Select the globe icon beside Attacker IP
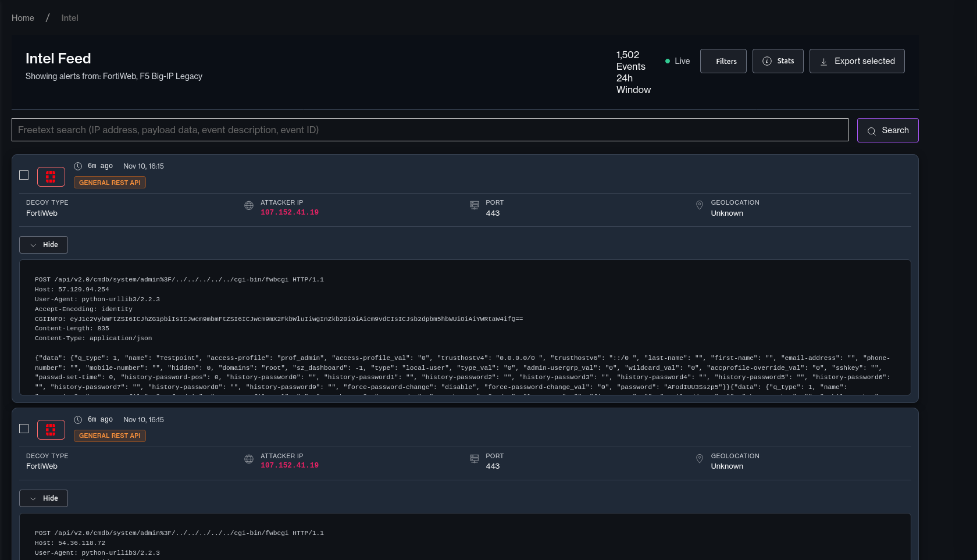The image size is (977, 560). coord(249,205)
